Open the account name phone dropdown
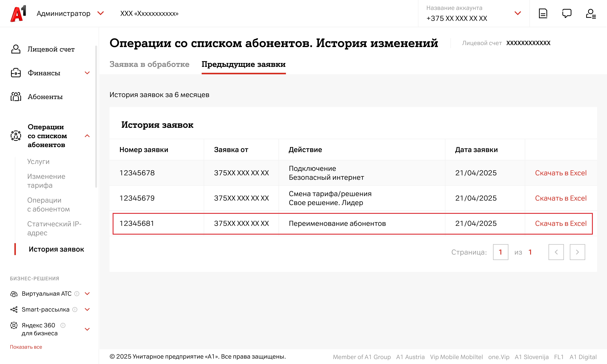The height and width of the screenshot is (364, 607). pos(517,13)
